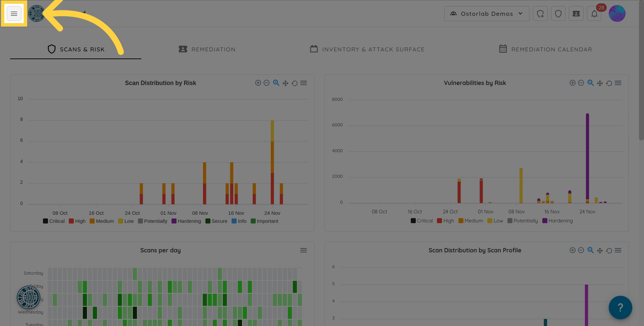Select selection zoom on Scan Profile chart
The height and width of the screenshot is (326, 644).
coord(590,250)
